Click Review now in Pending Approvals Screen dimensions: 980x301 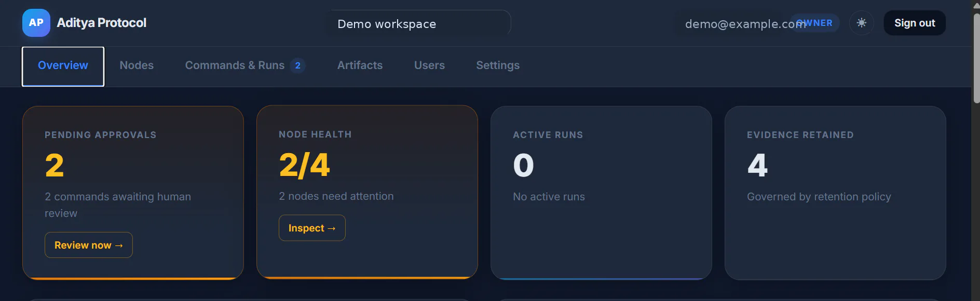tap(89, 245)
